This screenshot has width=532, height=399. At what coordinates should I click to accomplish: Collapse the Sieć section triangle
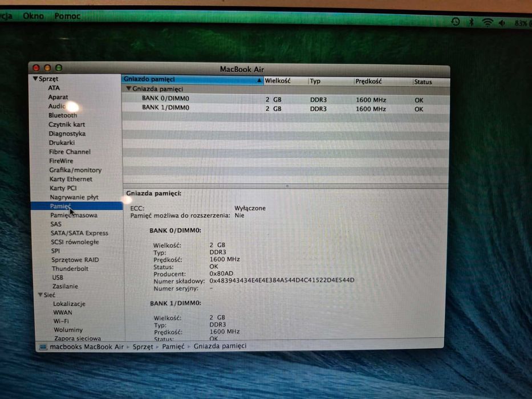click(40, 295)
